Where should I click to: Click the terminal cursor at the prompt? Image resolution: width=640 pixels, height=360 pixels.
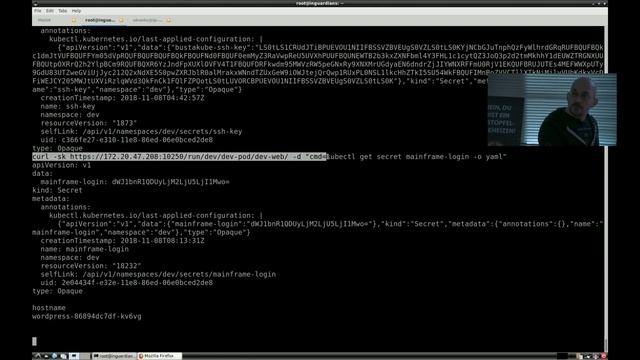[34, 341]
